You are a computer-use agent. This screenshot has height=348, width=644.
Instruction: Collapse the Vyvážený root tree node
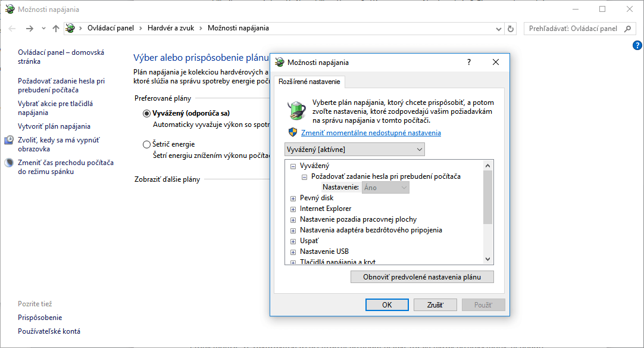(293, 166)
